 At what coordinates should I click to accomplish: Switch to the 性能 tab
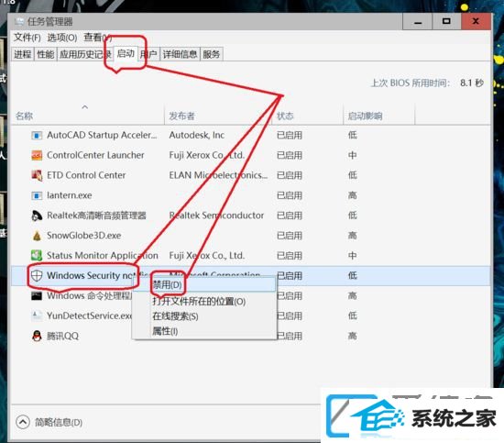pyautogui.click(x=45, y=54)
